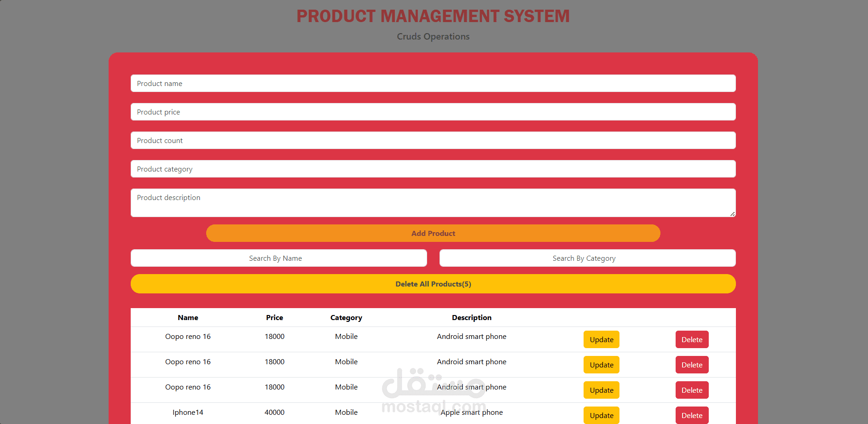
Task: Click the Product name input field
Action: 433,83
